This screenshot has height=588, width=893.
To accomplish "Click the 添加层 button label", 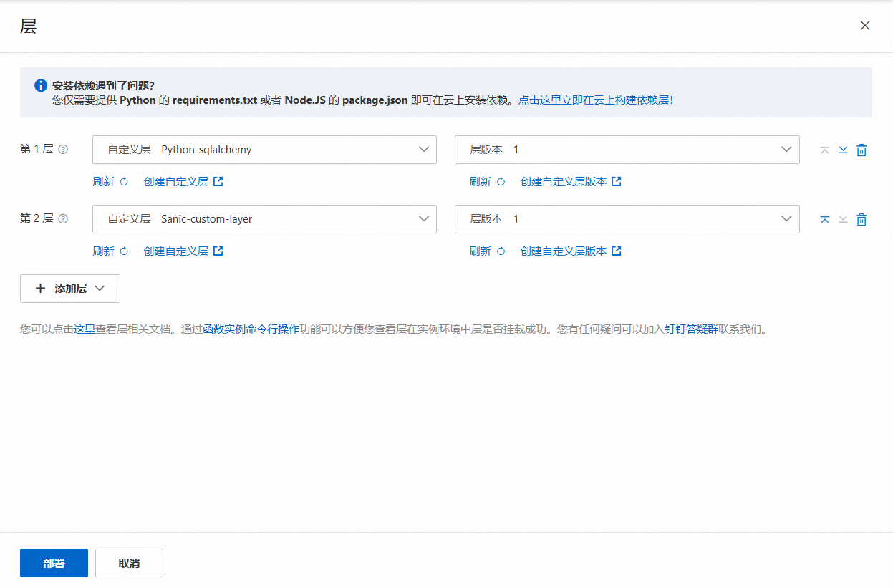I will tap(71, 289).
